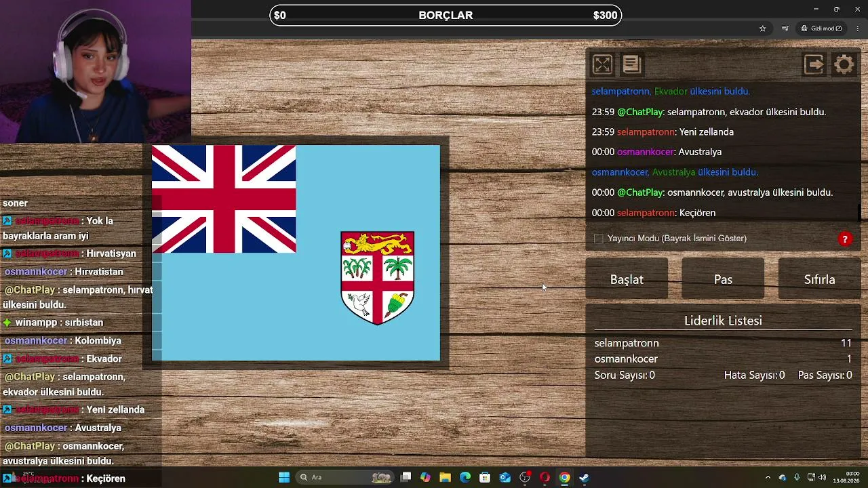Viewport: 868px width, 488px height.
Task: Click chat overlay message 'selampatronn : Ekvador'
Action: pyautogui.click(x=62, y=359)
